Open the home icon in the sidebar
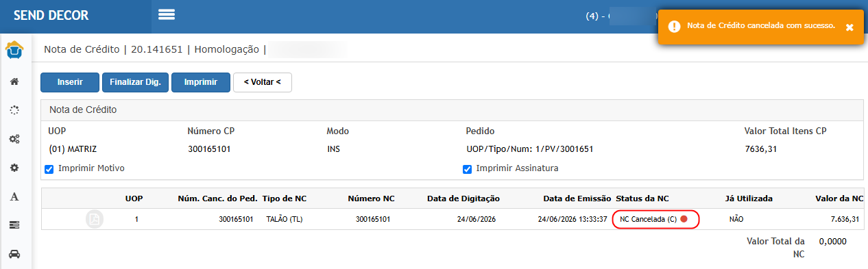The image size is (868, 269). pyautogui.click(x=14, y=81)
